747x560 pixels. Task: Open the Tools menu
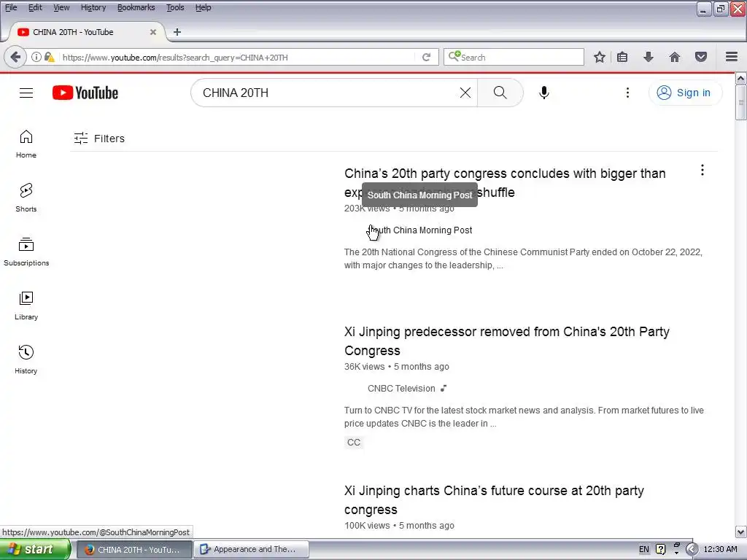175,7
